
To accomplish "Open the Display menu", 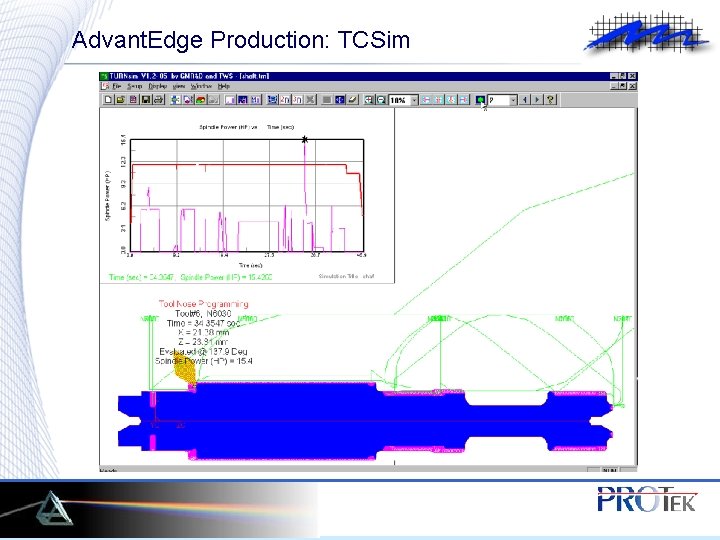I will pyautogui.click(x=157, y=86).
